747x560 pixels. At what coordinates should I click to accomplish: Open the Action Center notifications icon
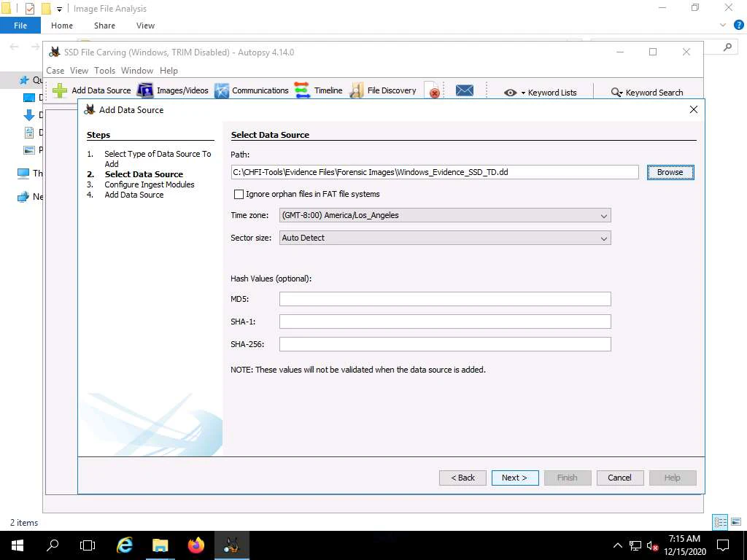tap(723, 545)
